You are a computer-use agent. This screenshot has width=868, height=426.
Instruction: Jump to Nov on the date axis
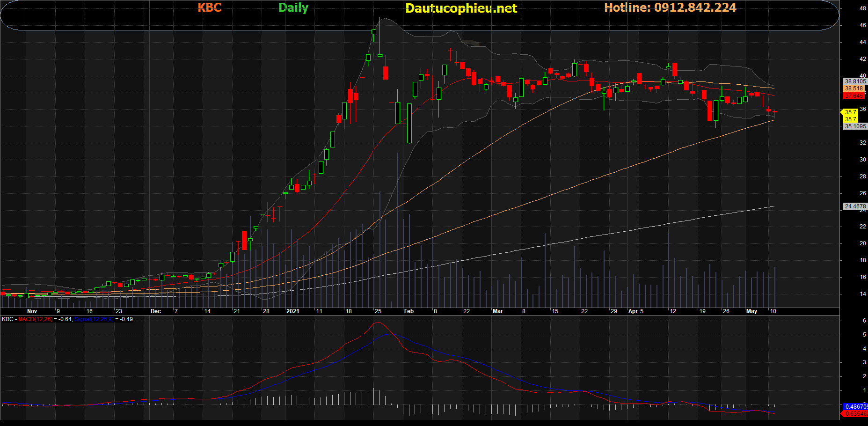point(32,311)
